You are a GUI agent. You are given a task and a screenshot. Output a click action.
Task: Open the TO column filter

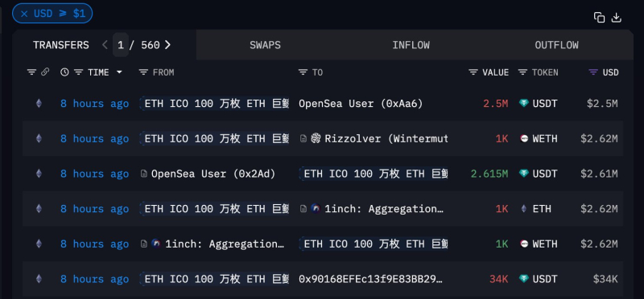click(x=303, y=72)
